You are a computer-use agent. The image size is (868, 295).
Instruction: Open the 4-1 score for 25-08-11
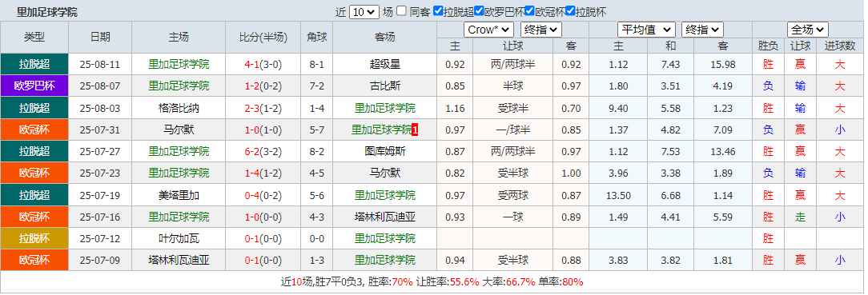252,64
